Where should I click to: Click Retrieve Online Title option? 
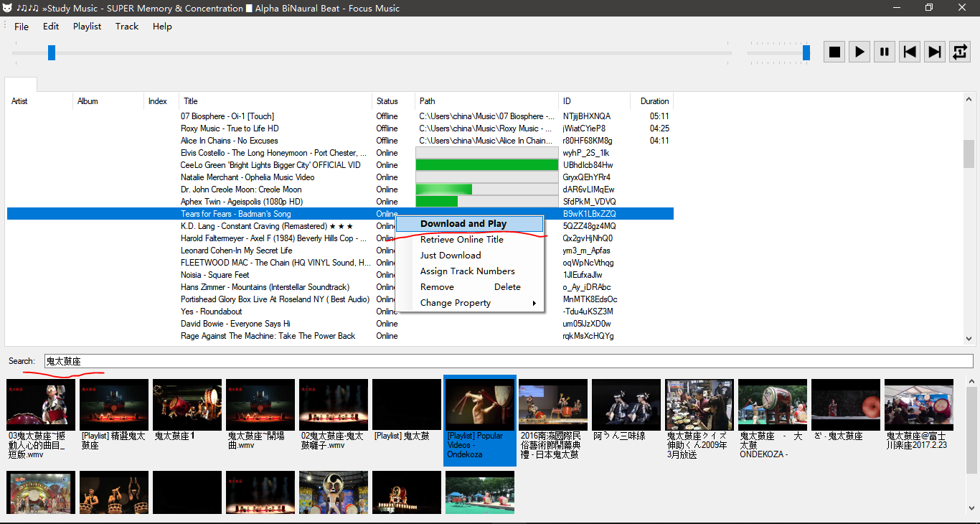462,240
